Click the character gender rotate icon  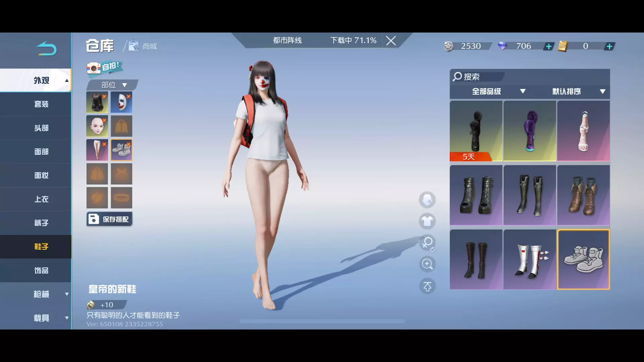coord(427,243)
